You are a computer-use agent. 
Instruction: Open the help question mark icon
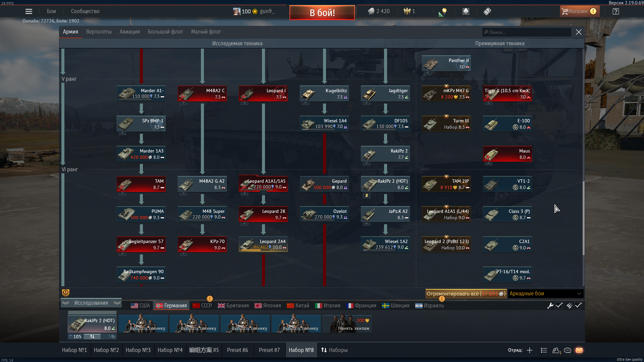pyautogui.click(x=616, y=11)
